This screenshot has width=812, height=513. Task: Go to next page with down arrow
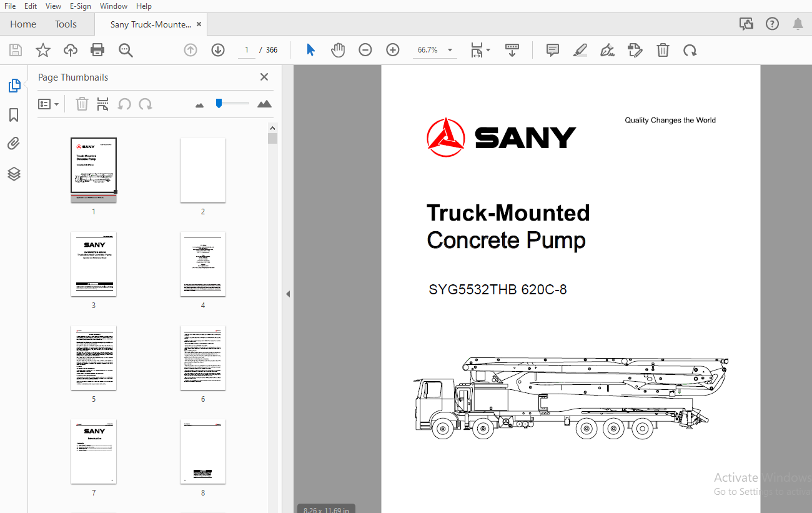pos(218,50)
